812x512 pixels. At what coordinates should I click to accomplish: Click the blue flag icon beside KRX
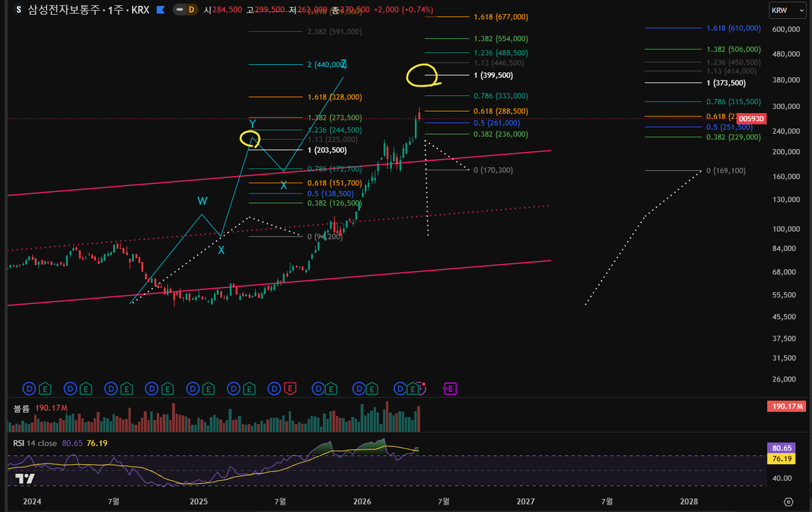tap(160, 10)
